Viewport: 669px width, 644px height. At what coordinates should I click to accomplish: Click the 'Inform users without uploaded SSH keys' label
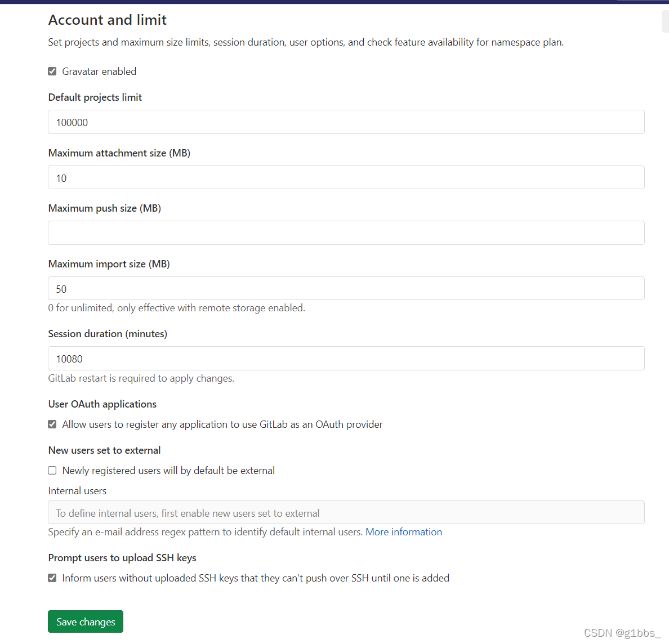tap(256, 578)
